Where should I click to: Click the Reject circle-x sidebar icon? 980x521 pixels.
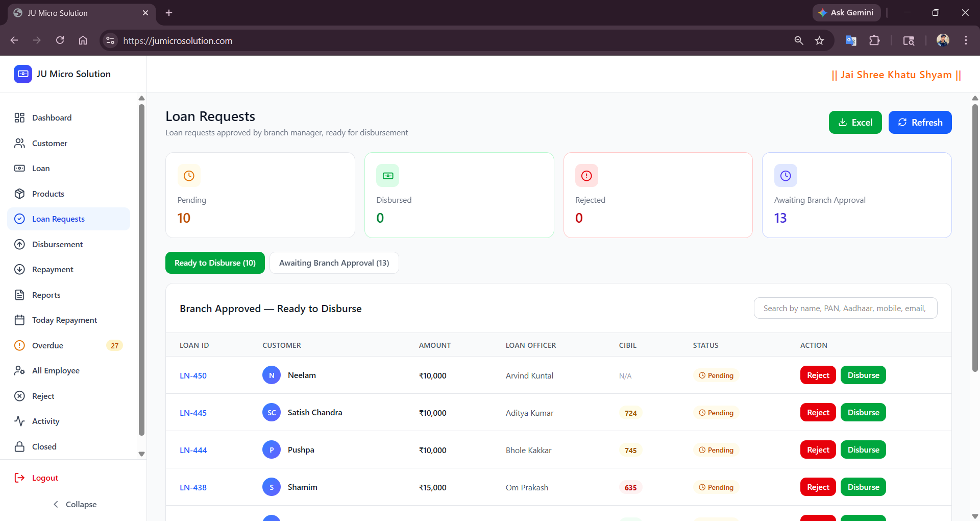pos(19,396)
